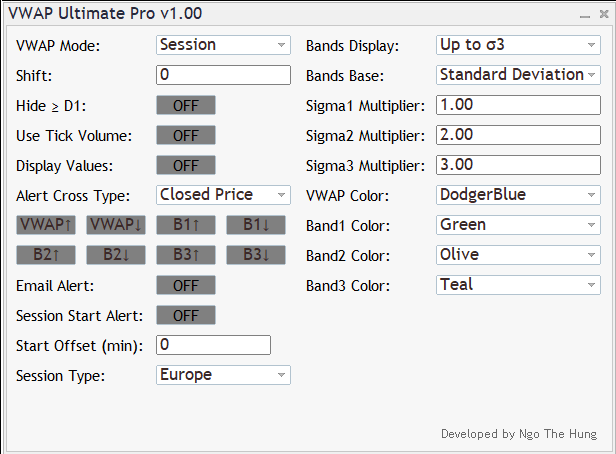Open Alert Cross Type dropdown
Screen dimensions: 616x454
(223, 195)
